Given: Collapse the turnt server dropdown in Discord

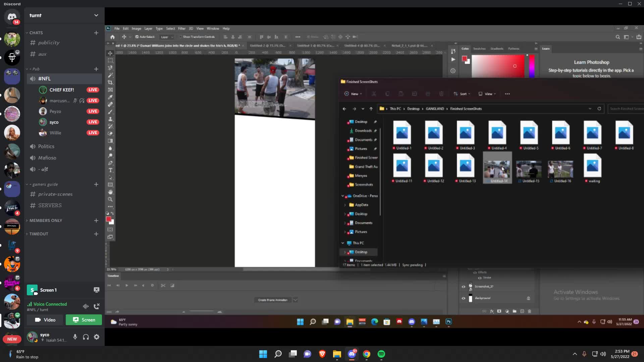Looking at the screenshot, I should tap(96, 15).
